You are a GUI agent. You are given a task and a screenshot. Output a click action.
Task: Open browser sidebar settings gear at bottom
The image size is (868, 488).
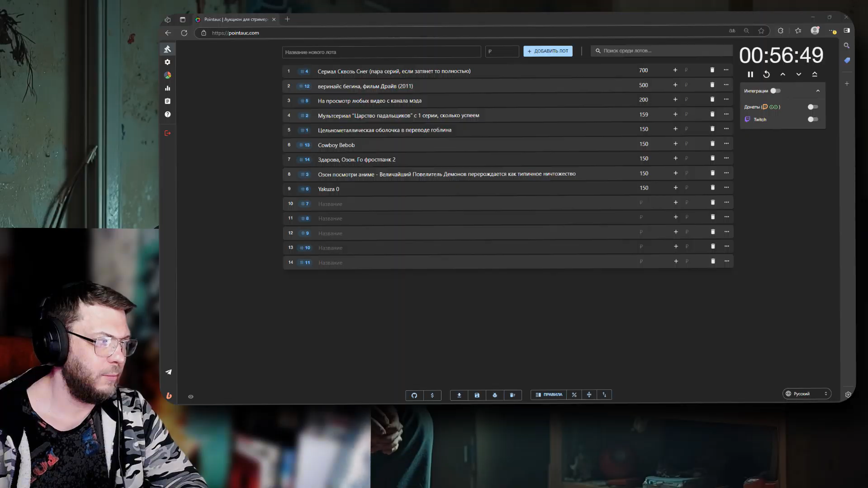(848, 394)
